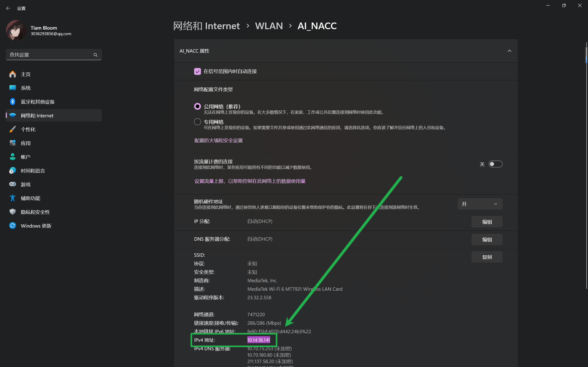Screen dimensions: 588x367
Task: Click the Personalization paintbrush icon
Action: [x=13, y=129]
